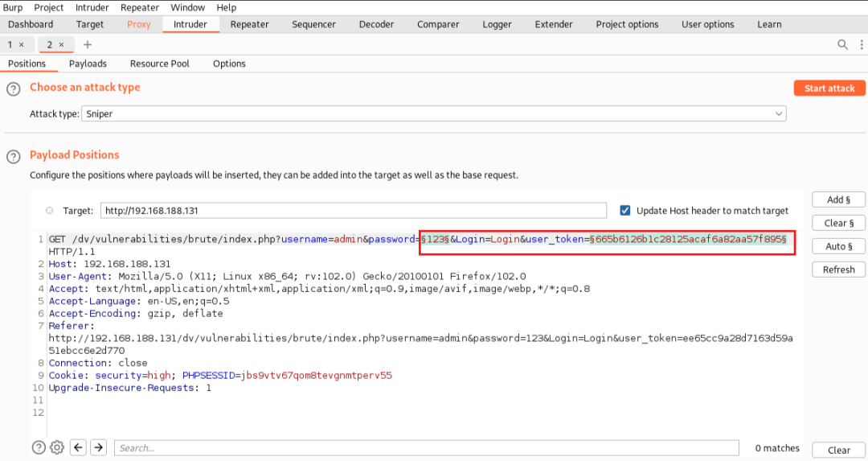Select the Intruder tool tab

pos(190,24)
